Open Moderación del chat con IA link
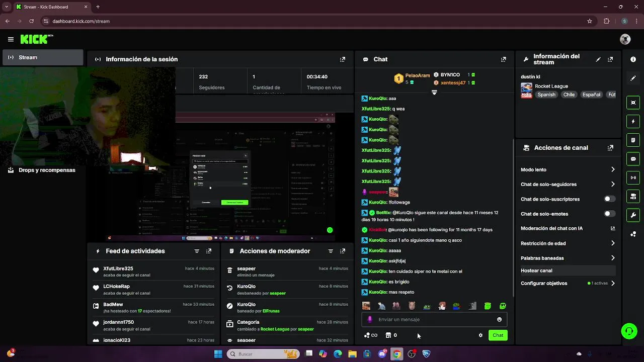The width and height of the screenshot is (644, 362). click(x=613, y=228)
